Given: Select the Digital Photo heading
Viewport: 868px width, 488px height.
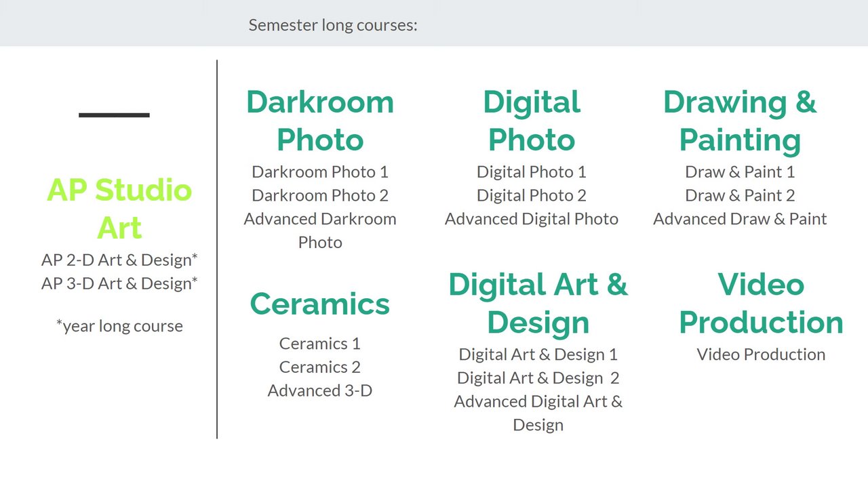Looking at the screenshot, I should click(531, 121).
